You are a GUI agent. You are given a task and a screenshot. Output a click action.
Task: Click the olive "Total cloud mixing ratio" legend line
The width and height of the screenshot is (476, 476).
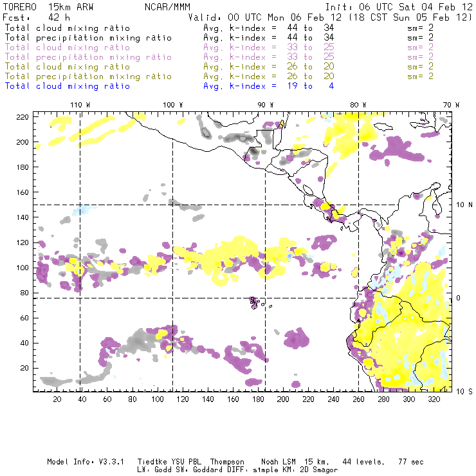68,66
